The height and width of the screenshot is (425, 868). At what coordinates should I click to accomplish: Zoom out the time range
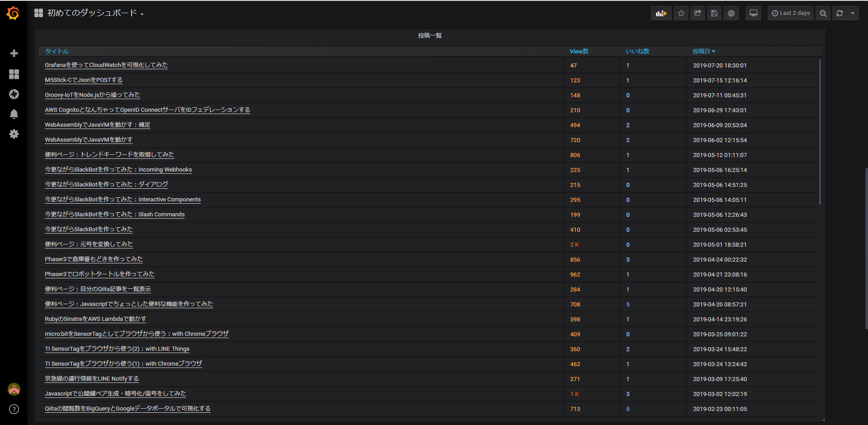(x=823, y=13)
